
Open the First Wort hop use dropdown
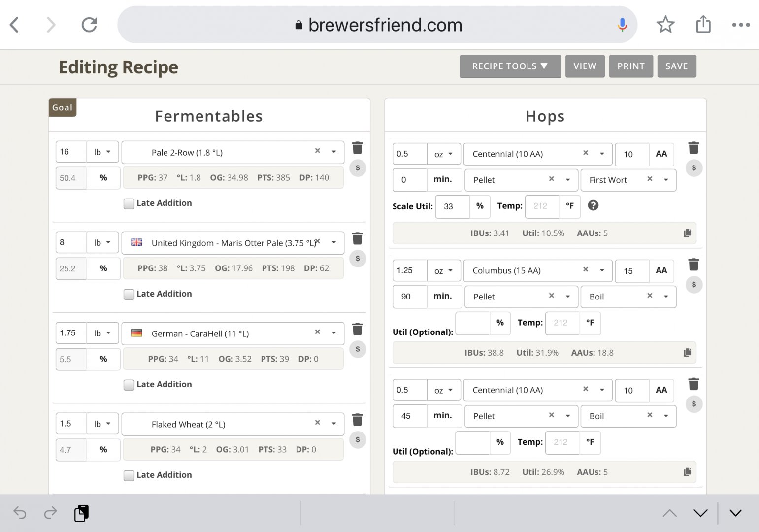click(x=666, y=180)
